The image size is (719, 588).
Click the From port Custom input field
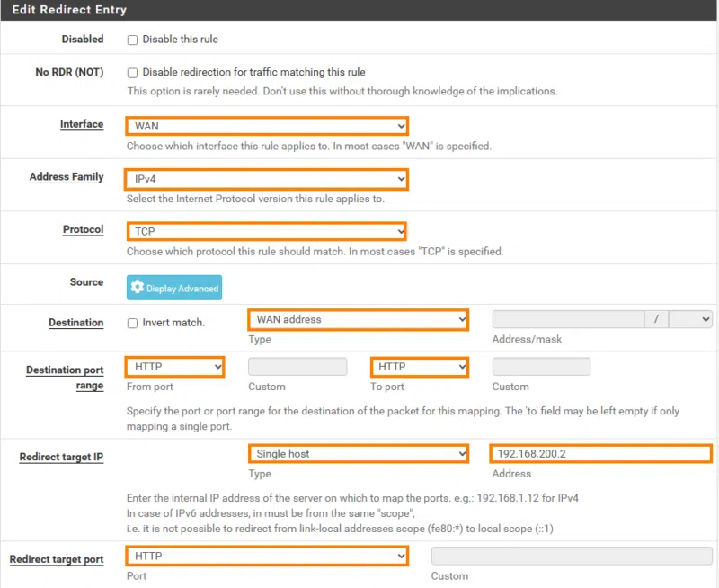click(x=297, y=367)
